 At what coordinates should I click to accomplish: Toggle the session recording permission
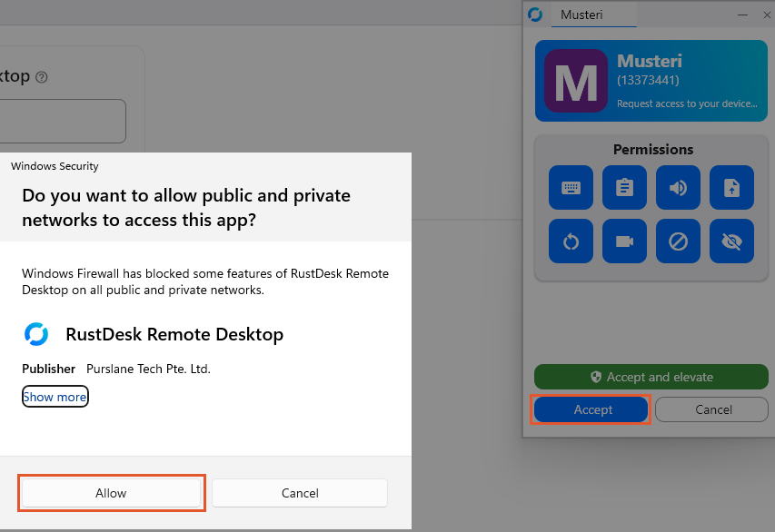point(624,241)
